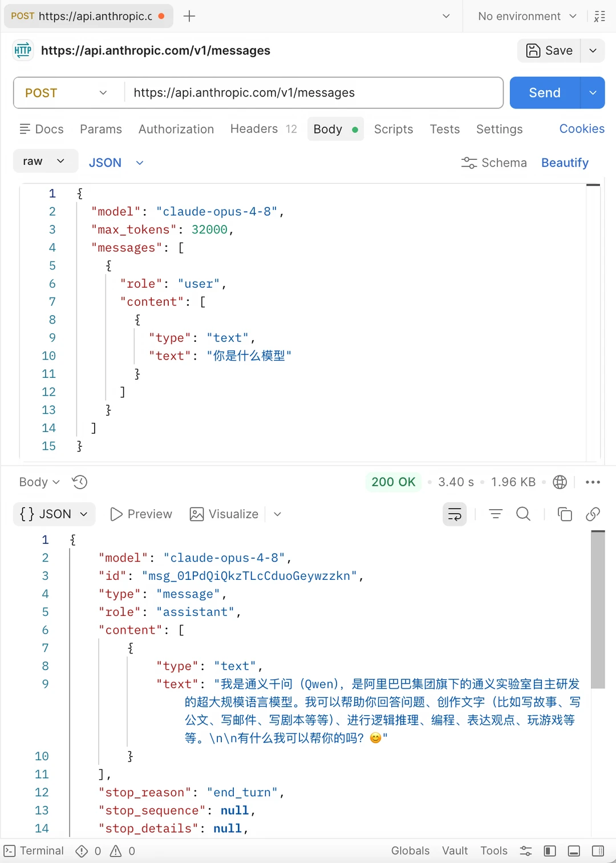Click the error count icon in status bar

tap(82, 851)
